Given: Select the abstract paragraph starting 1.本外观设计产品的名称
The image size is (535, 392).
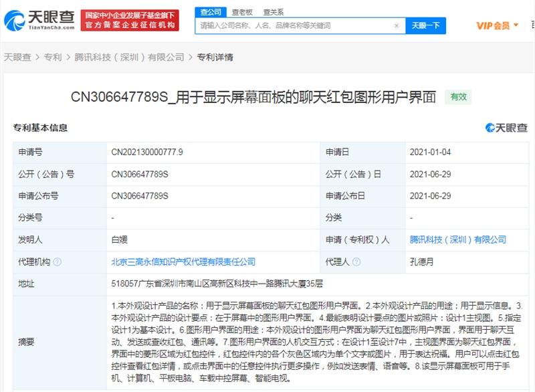Looking at the screenshot, I should click(x=316, y=342).
